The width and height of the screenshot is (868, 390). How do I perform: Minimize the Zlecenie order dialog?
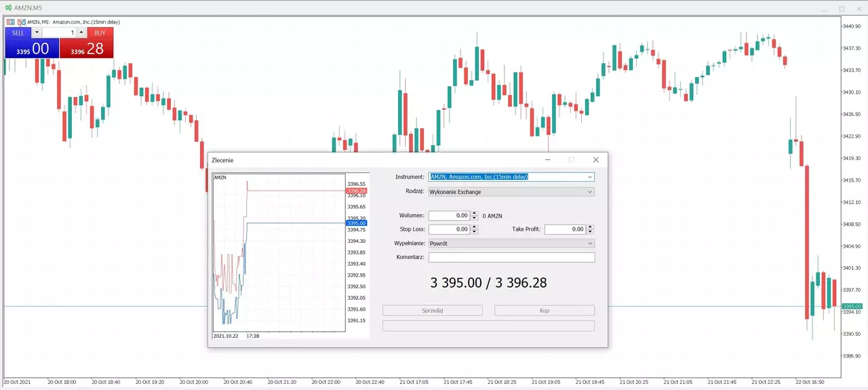547,160
